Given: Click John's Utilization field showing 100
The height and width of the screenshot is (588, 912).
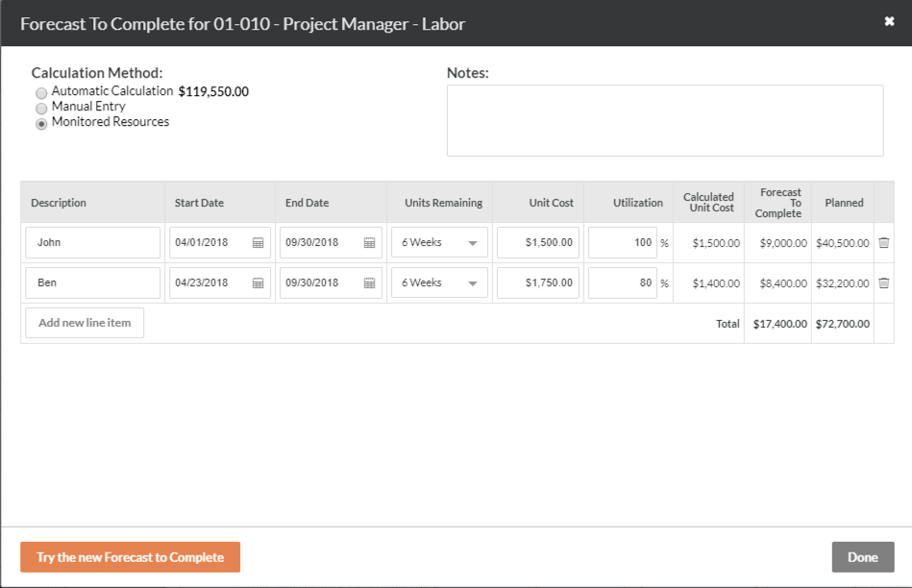Looking at the screenshot, I should point(623,242).
